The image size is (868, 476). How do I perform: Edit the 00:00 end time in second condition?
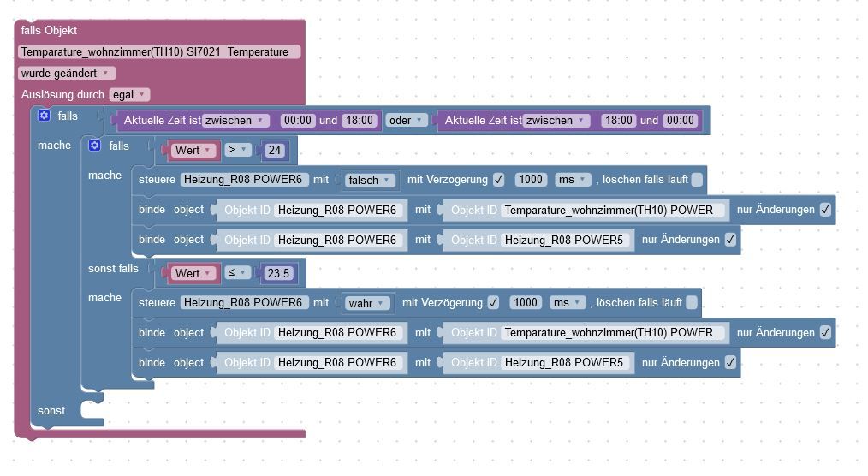click(x=681, y=120)
